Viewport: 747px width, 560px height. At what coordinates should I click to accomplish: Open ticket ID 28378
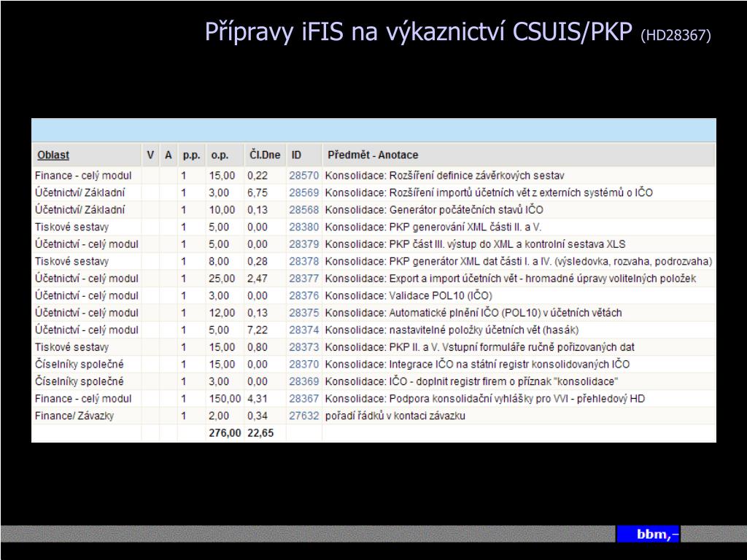303,262
